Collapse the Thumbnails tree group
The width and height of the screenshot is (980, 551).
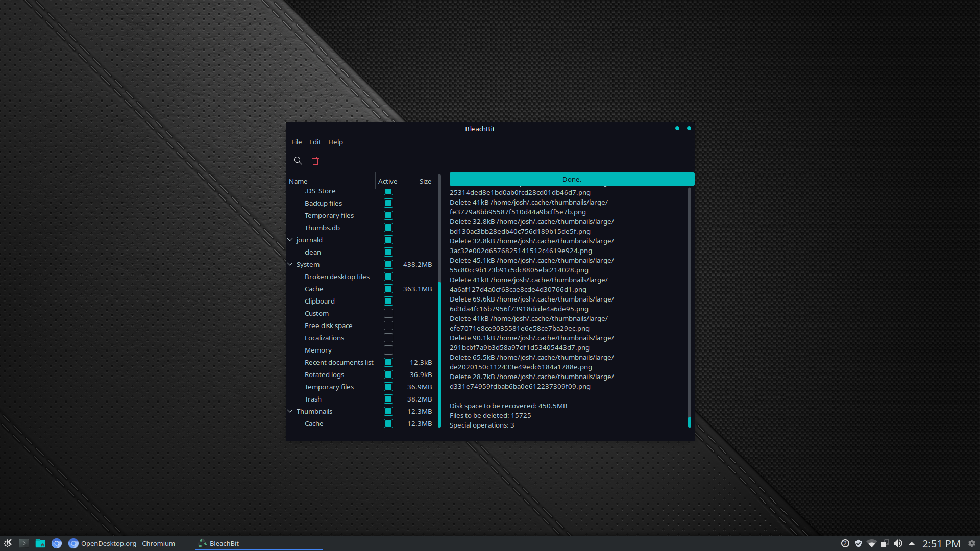[x=290, y=411]
